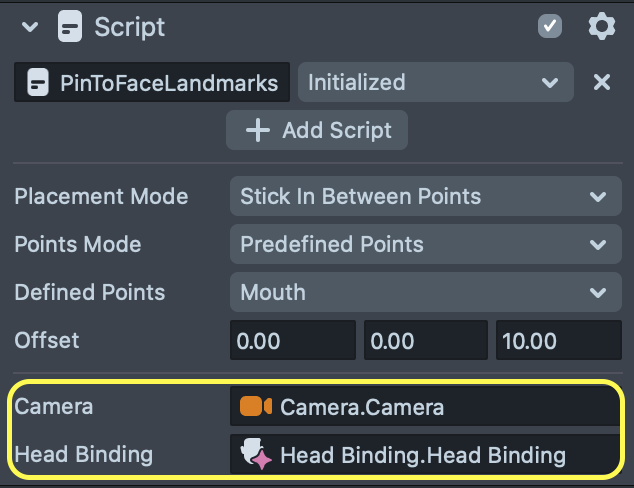The image size is (634, 488).
Task: Click the PinToFaceLandmarks script icon
Action: [36, 83]
